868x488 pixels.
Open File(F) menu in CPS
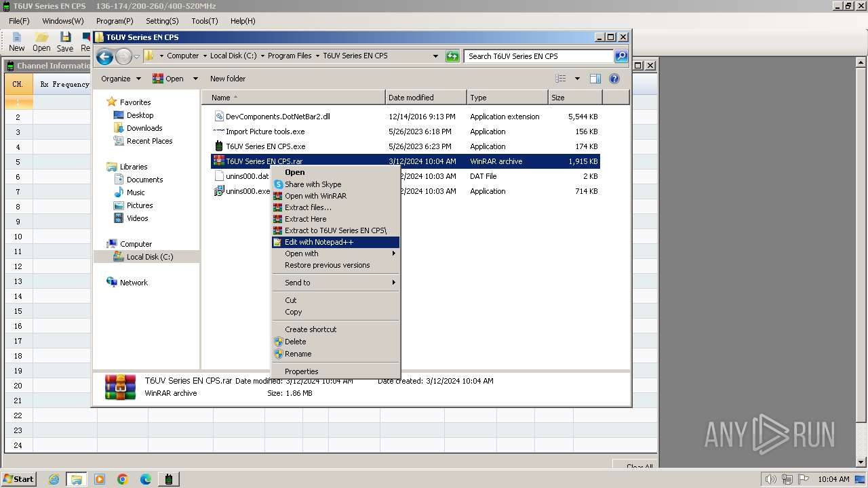[x=19, y=21]
